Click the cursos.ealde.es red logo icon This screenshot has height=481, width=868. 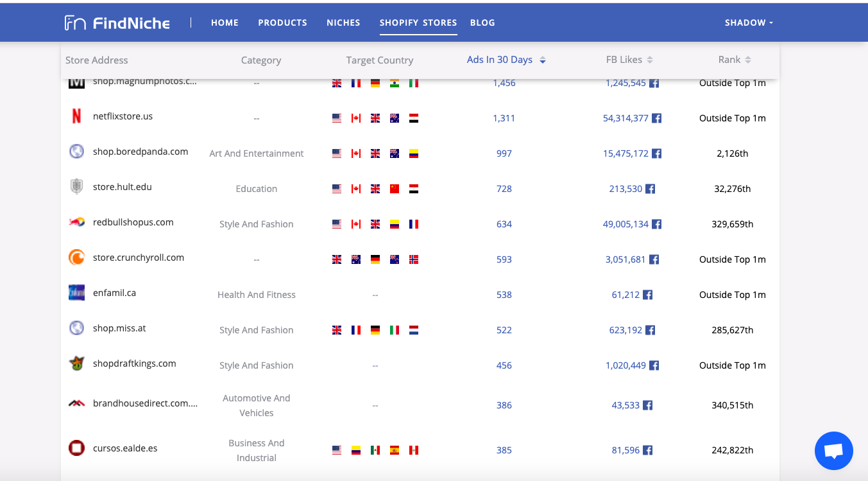pos(76,448)
